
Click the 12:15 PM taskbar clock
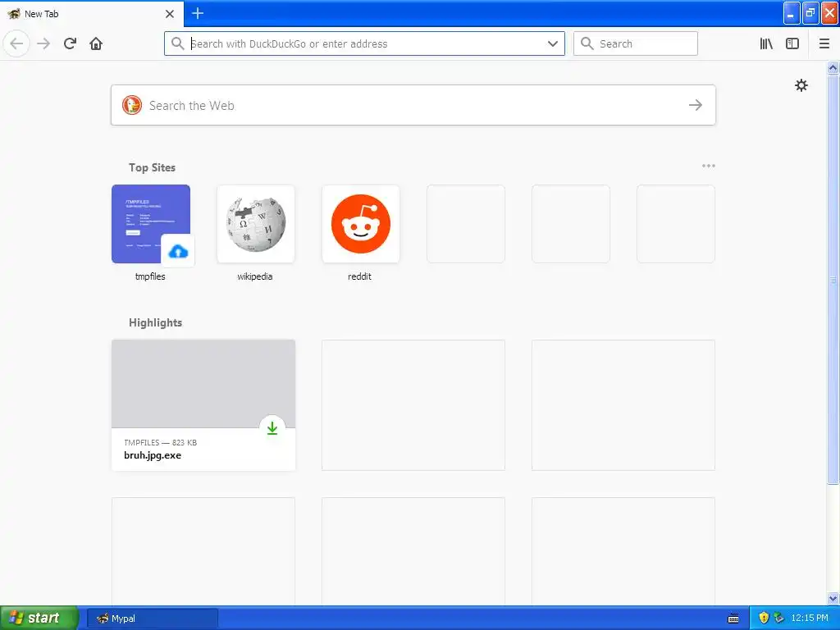pos(810,618)
